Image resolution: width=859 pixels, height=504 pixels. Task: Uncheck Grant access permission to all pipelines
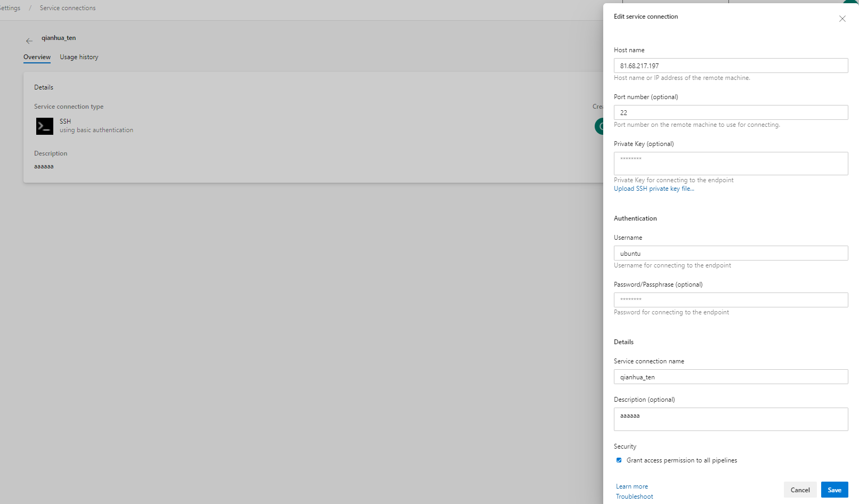click(x=619, y=460)
